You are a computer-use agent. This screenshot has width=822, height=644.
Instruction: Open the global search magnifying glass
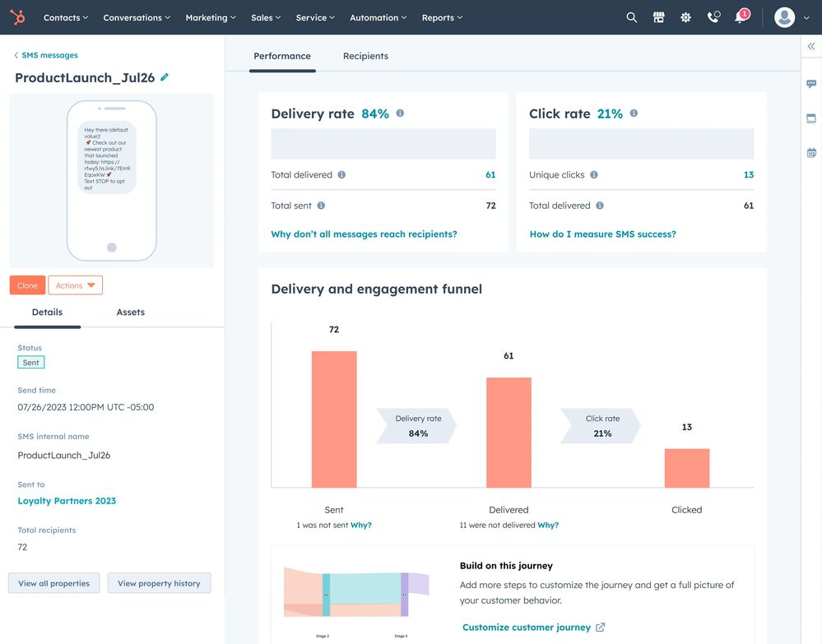coord(630,16)
